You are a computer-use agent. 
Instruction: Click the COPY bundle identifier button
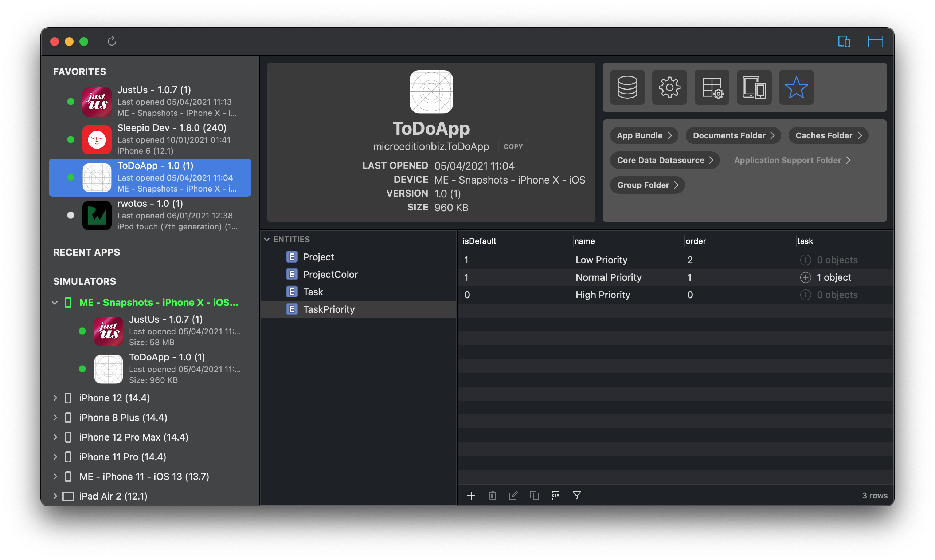pos(513,146)
